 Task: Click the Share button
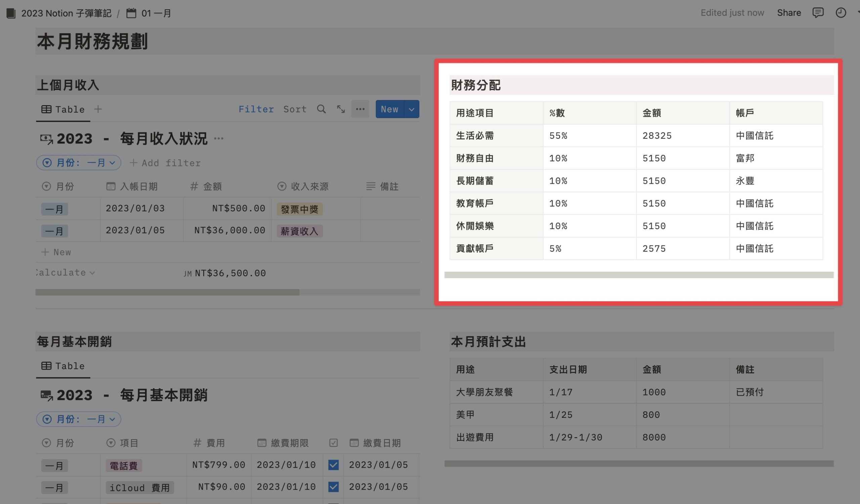[x=789, y=13]
